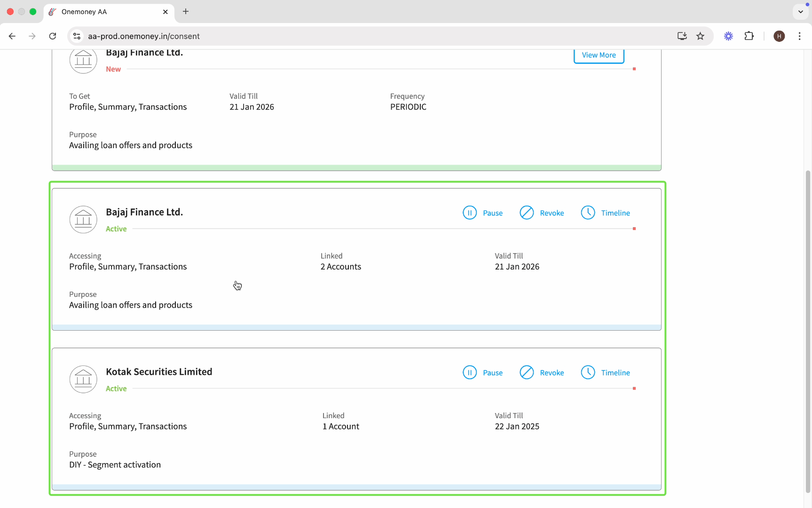Screen dimensions: 812x508
Task: Click the PERIODIC frequency value
Action: [x=408, y=107]
